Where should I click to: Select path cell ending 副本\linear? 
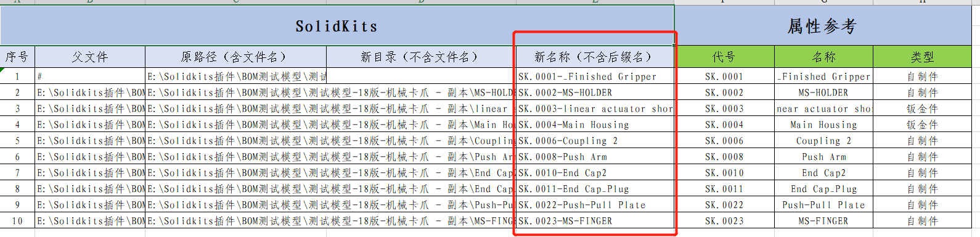click(x=330, y=109)
